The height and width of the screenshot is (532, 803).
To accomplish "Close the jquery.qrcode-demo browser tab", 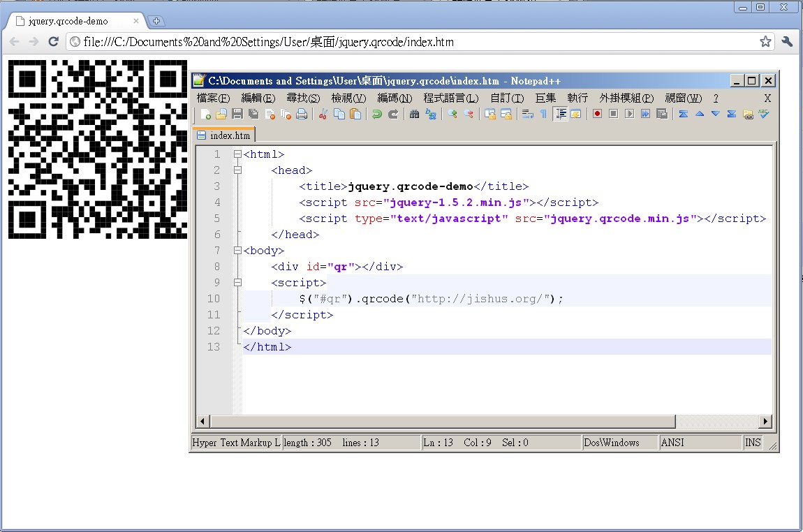I will [135, 21].
